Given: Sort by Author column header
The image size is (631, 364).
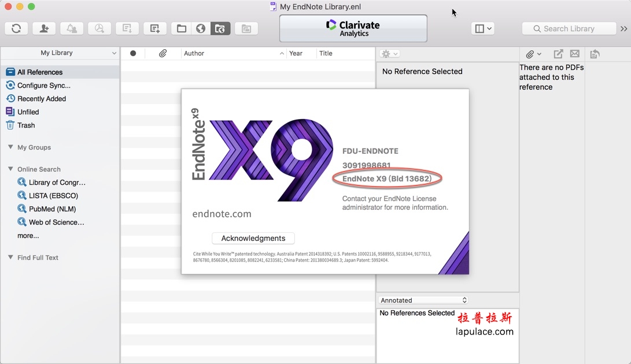Looking at the screenshot, I should [234, 53].
